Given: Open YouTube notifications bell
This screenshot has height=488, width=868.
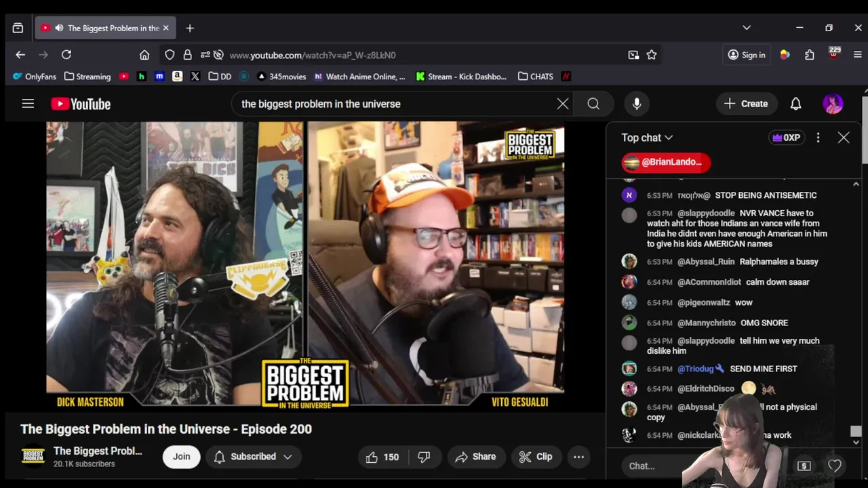Looking at the screenshot, I should pos(795,104).
